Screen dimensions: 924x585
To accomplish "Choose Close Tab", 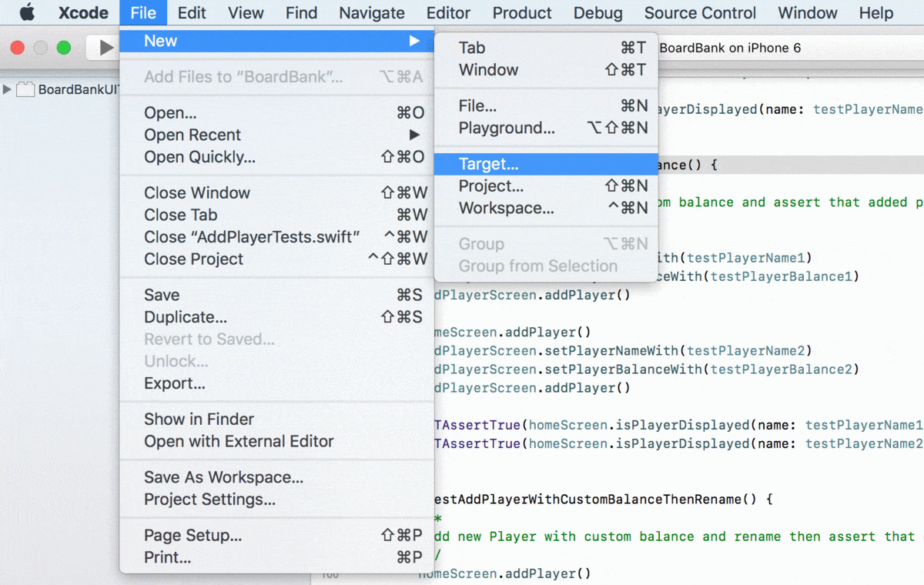I will [276, 215].
